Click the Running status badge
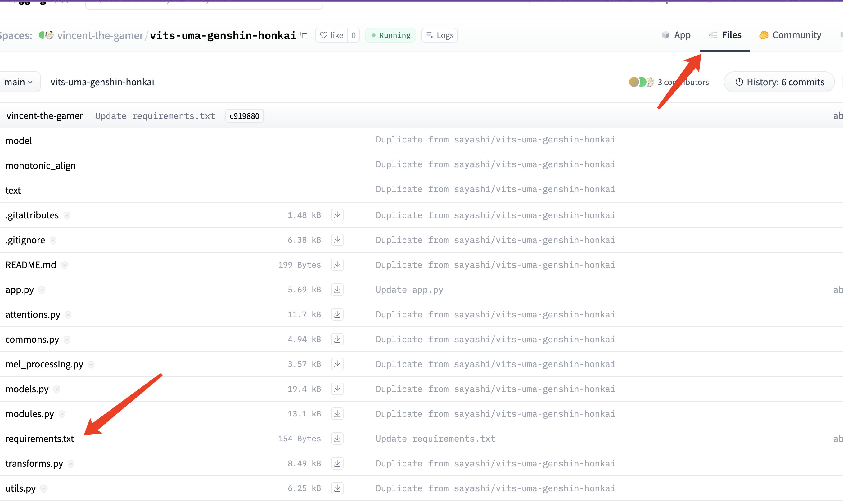The width and height of the screenshot is (843, 504). [390, 35]
